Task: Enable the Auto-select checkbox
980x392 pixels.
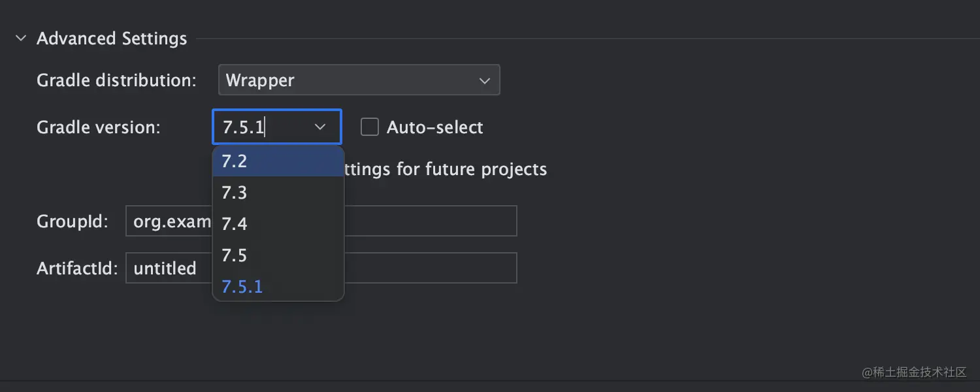Action: coord(370,127)
